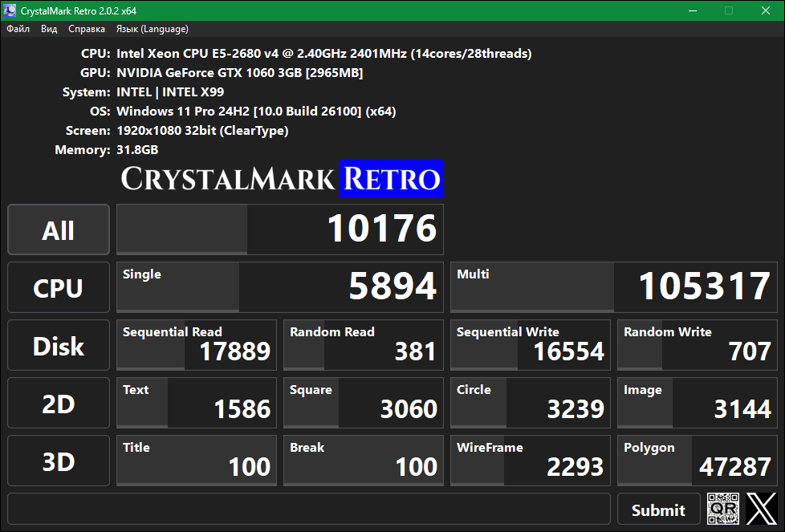Click the Square score 3060
The height and width of the screenshot is (532, 785).
click(x=364, y=403)
